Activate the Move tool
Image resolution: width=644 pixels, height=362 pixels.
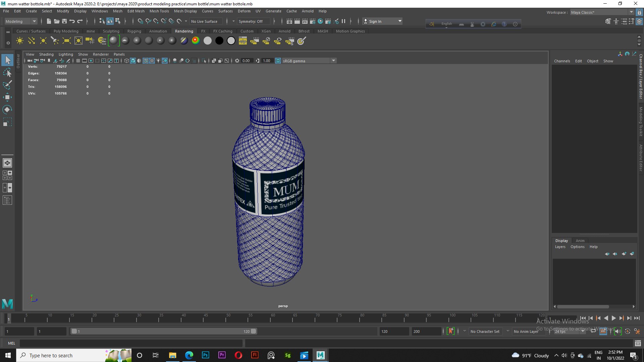point(7,97)
